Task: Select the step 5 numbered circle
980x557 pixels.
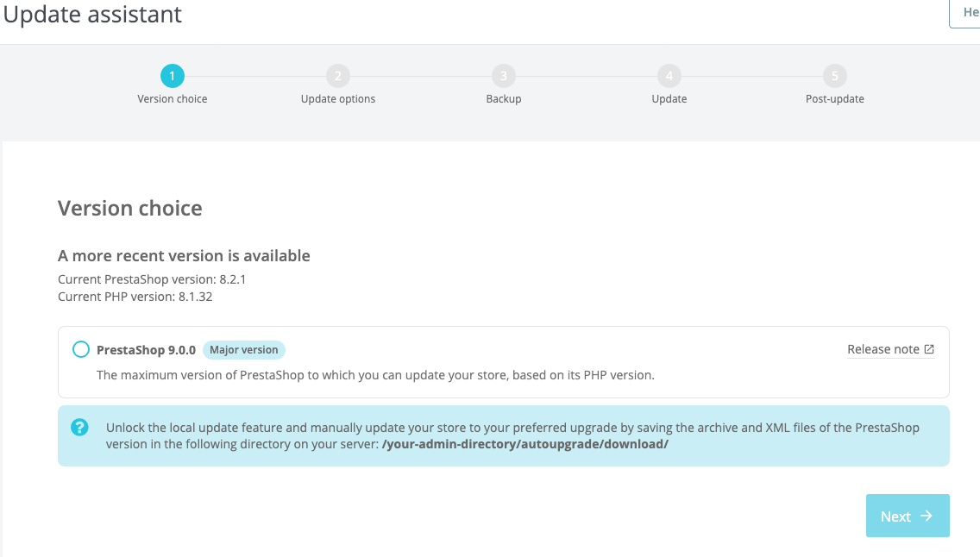Action: 835,76
